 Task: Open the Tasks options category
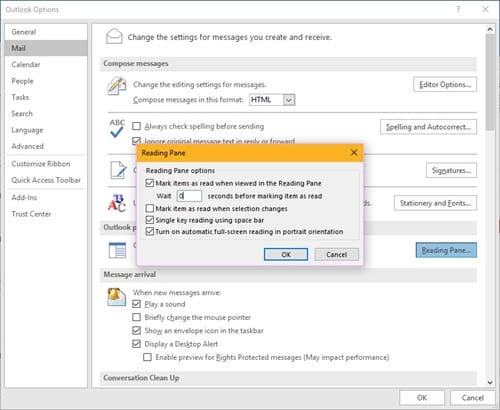46,97
